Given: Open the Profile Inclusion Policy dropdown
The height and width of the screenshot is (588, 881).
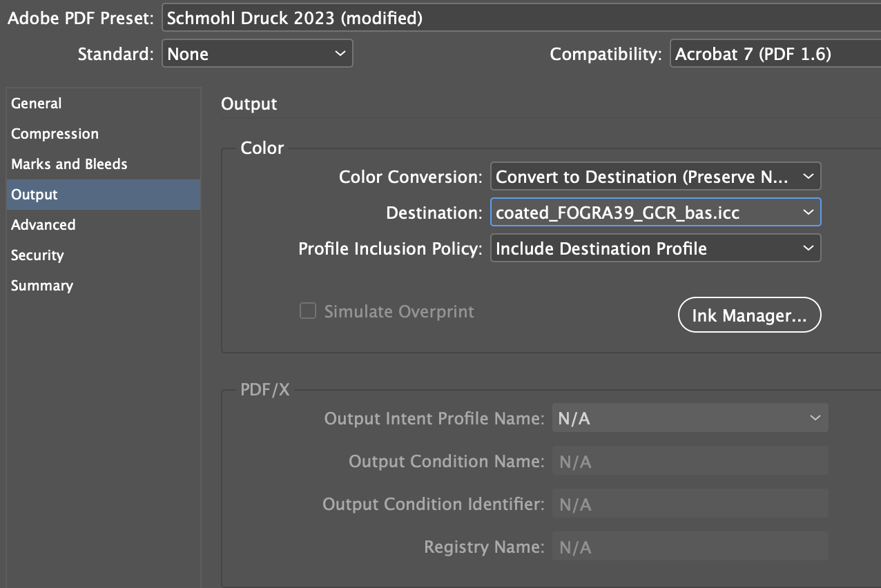Looking at the screenshot, I should click(655, 248).
